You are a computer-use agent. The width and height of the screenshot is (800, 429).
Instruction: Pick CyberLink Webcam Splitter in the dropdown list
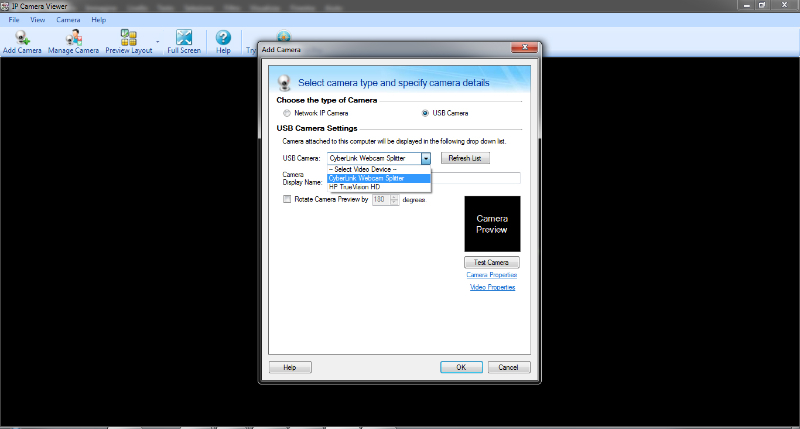pos(366,178)
